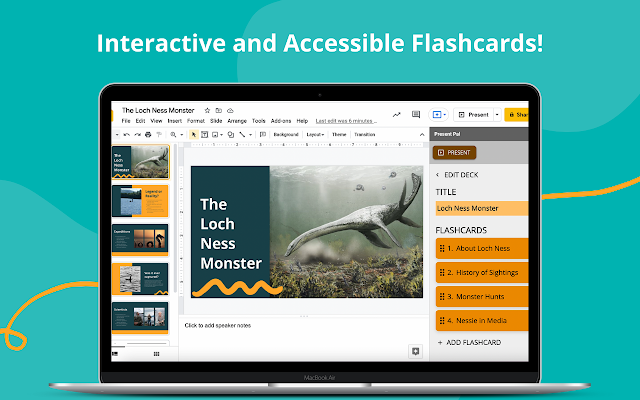
Task: Open the Edit menu
Action: [x=140, y=121]
